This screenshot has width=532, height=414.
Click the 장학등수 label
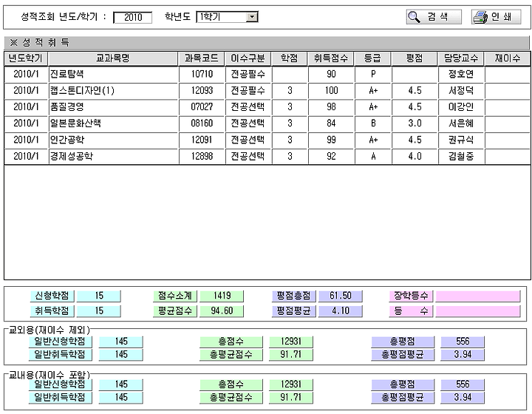pyautogui.click(x=411, y=296)
